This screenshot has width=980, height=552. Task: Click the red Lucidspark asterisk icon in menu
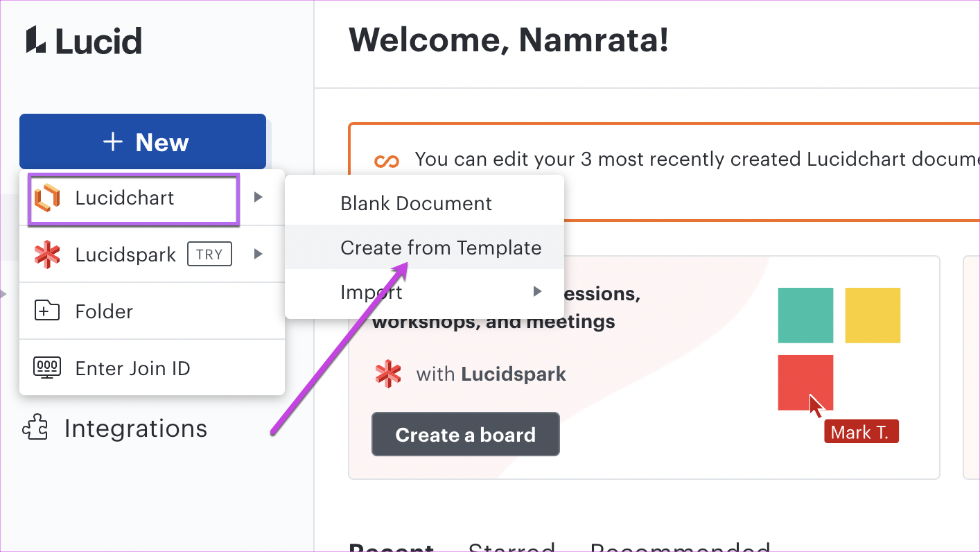click(47, 255)
